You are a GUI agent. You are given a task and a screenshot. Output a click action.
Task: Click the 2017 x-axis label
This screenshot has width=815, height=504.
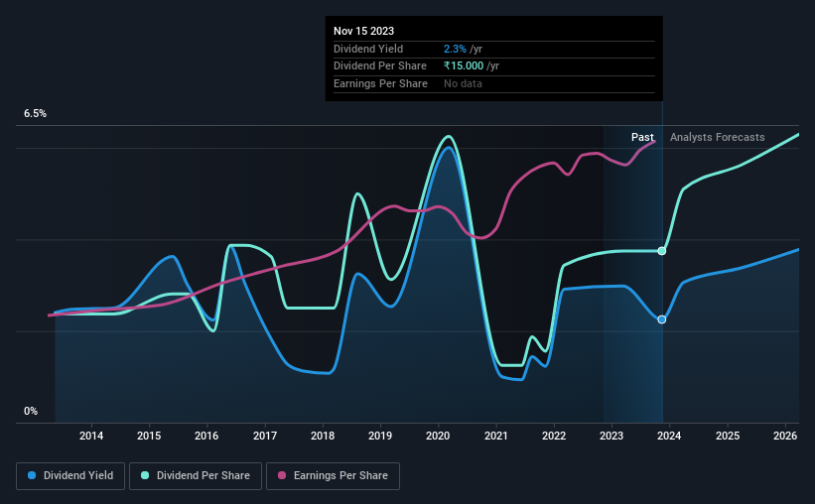point(265,436)
